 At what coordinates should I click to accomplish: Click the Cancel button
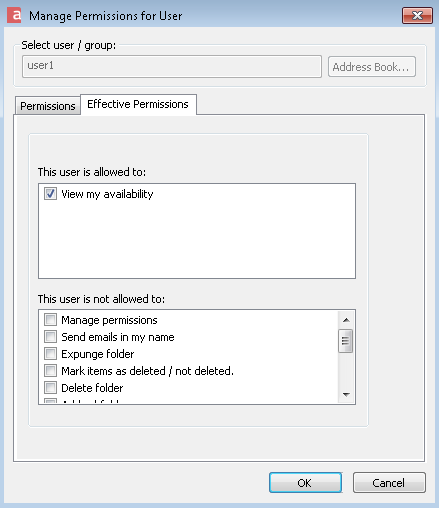coord(389,482)
